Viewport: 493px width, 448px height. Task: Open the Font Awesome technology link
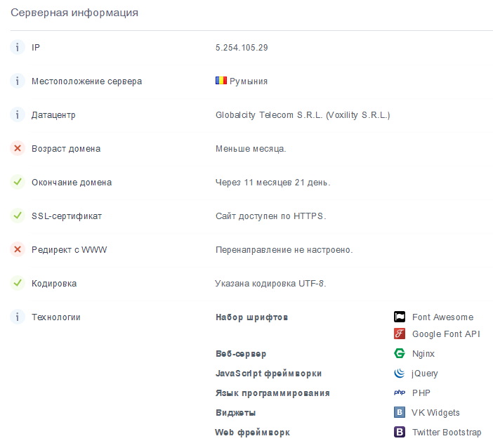pos(442,317)
